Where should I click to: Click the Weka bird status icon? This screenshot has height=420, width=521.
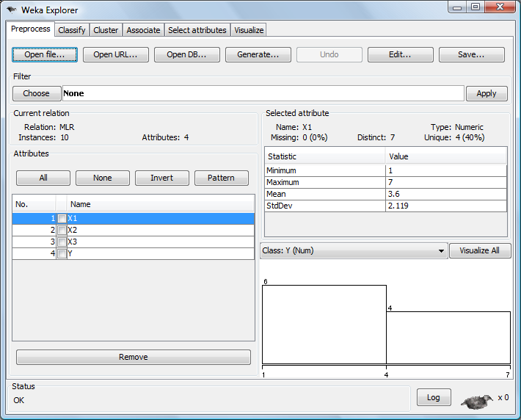click(477, 401)
